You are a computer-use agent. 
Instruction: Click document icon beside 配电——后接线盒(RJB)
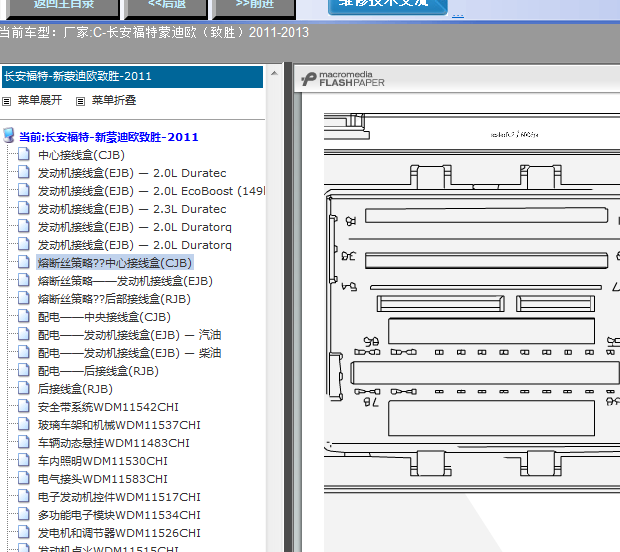24,370
